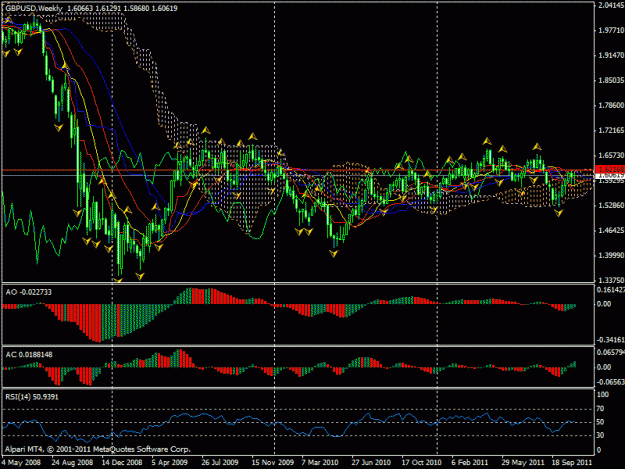The image size is (625, 469).
Task: Click the 14 Dec 2008 date label
Action: [122, 462]
